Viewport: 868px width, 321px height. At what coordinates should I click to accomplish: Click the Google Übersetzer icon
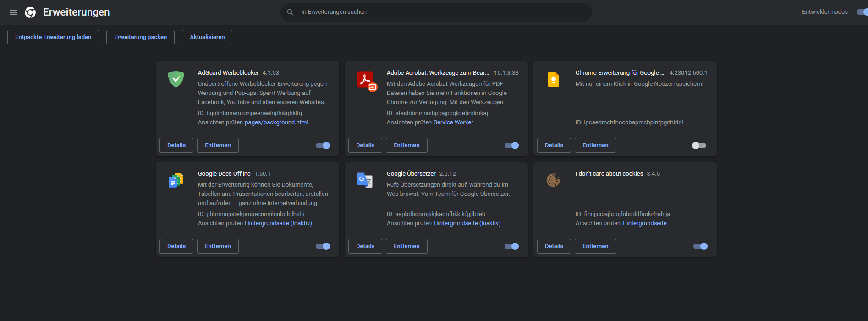click(365, 180)
